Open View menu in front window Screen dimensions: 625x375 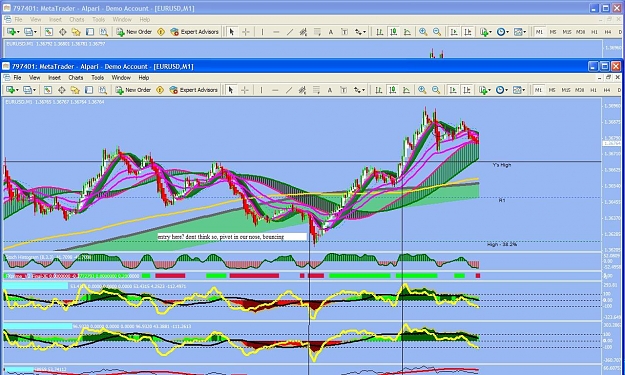(34, 77)
